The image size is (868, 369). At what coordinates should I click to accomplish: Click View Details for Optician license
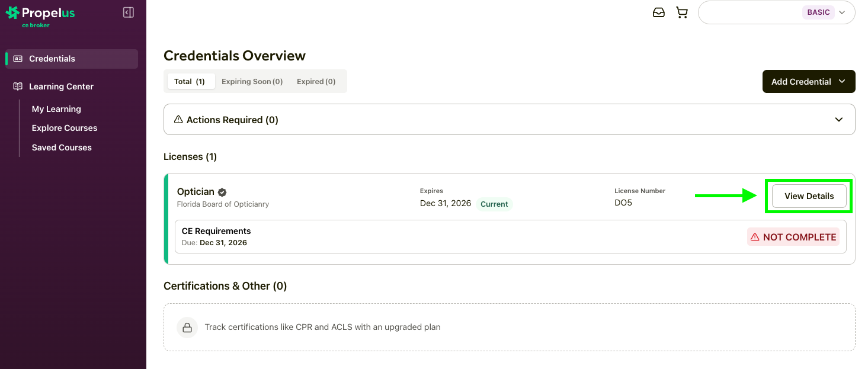point(809,196)
